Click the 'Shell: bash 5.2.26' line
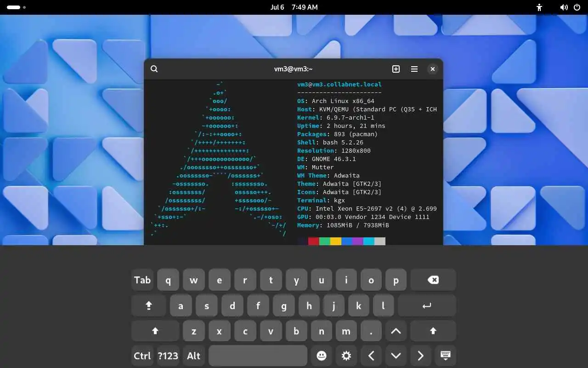This screenshot has height=368, width=588. click(330, 142)
